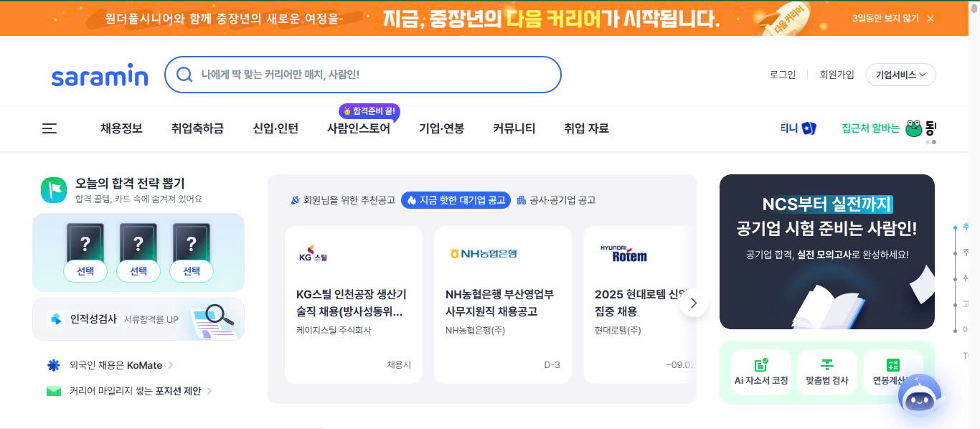
Task: Focus the job search input field
Action: pos(363,75)
